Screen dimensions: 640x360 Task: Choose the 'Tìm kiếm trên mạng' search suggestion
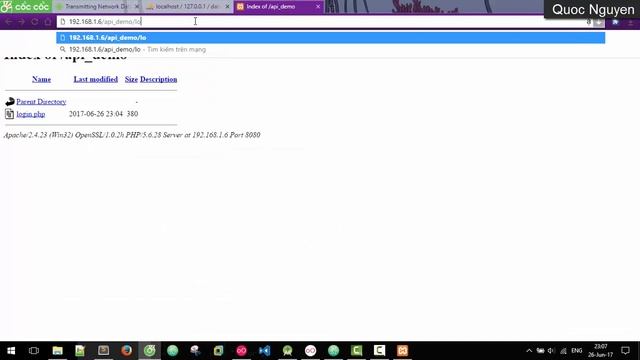[331, 49]
